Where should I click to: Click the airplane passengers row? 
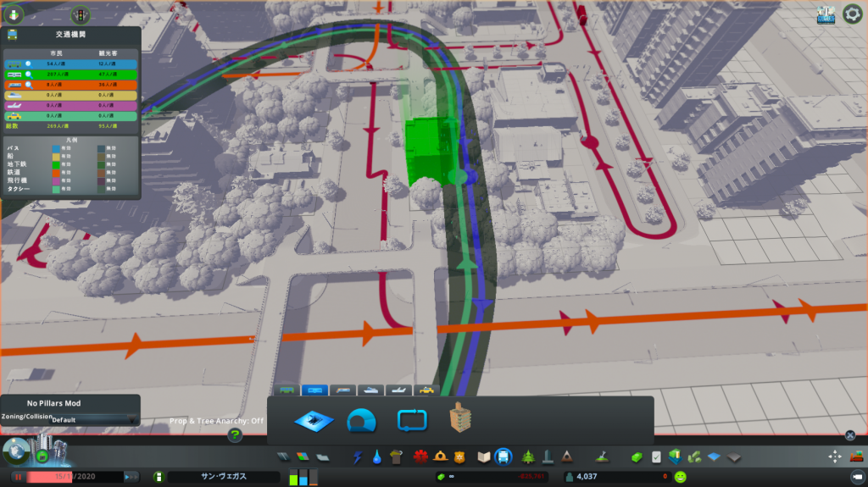tap(70, 106)
